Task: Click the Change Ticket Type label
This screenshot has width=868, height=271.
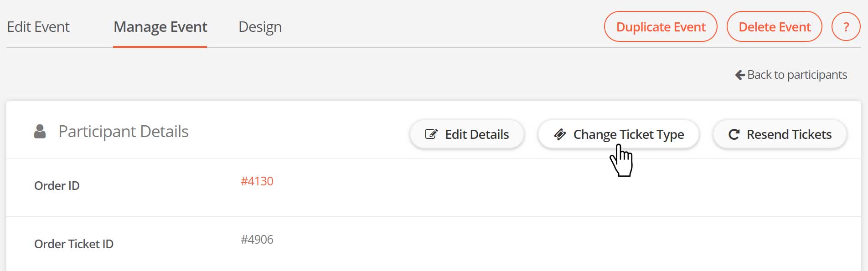Action: click(x=629, y=134)
